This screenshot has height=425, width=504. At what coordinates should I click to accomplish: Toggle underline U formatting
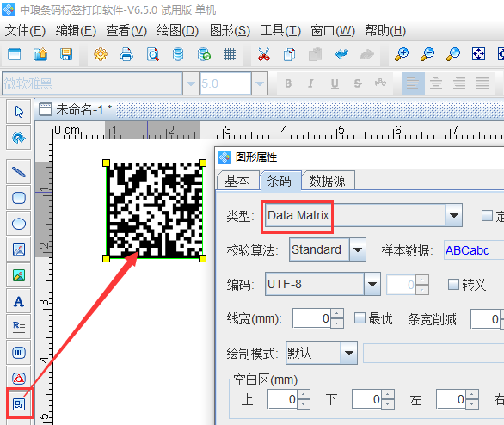(x=335, y=83)
